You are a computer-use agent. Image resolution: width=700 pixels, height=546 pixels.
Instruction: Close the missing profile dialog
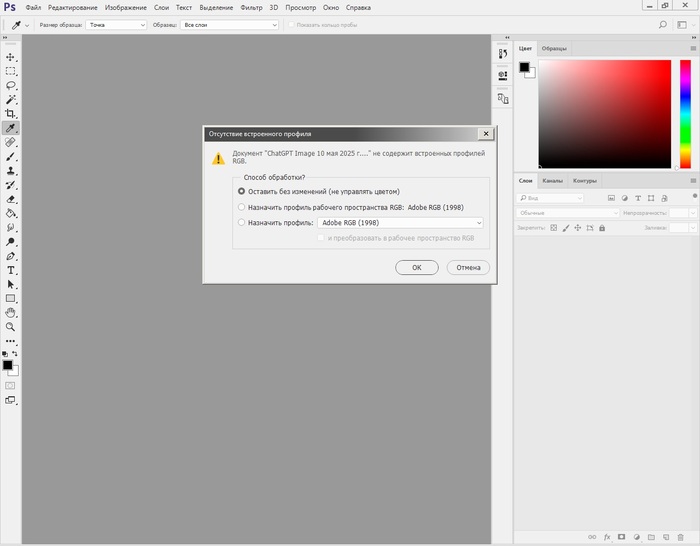(485, 133)
